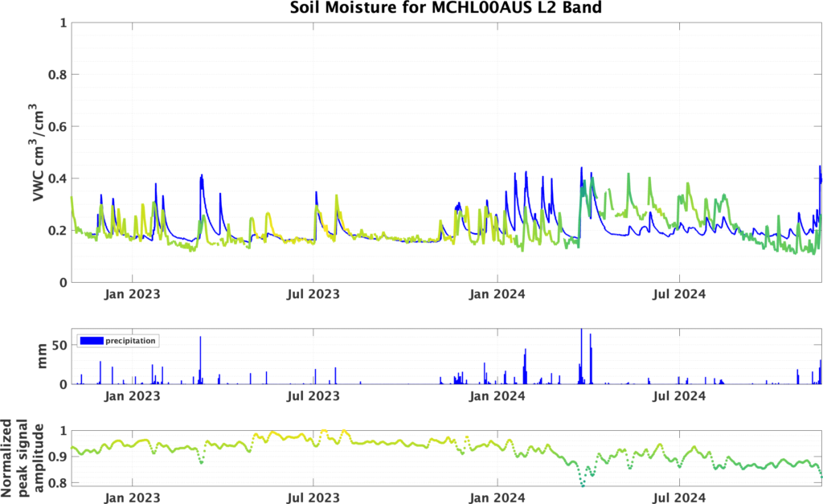The image size is (823, 504).
Task: Select Jul 2023 tick label under the amplitude plot
Action: click(314, 497)
